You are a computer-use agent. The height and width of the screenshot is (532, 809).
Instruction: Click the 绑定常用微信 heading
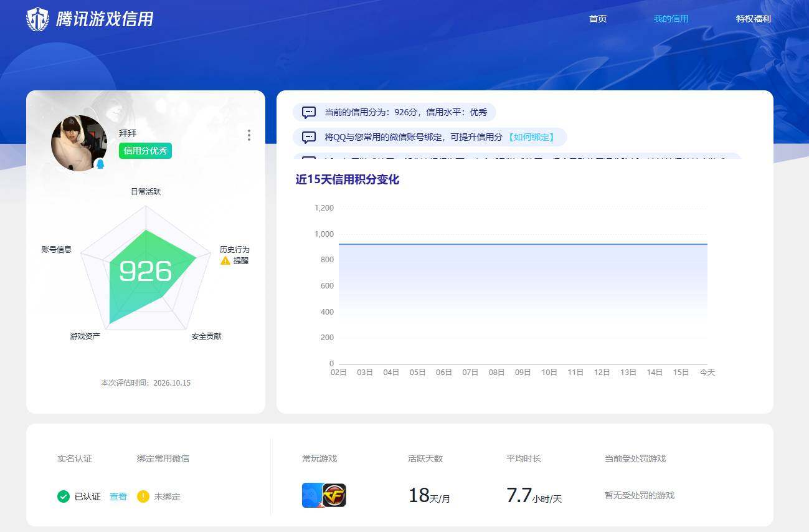163,458
